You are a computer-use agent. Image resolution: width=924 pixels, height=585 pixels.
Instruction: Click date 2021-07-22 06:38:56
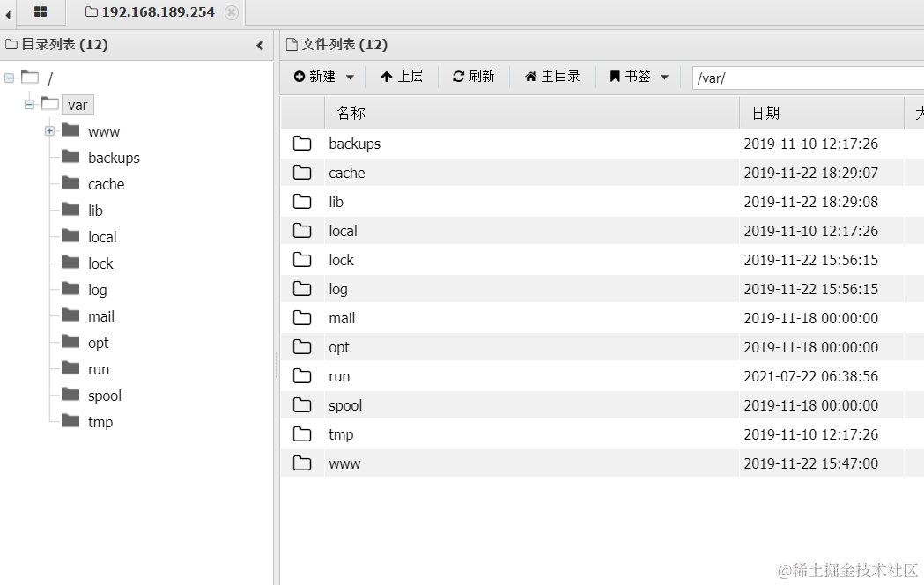(x=811, y=376)
